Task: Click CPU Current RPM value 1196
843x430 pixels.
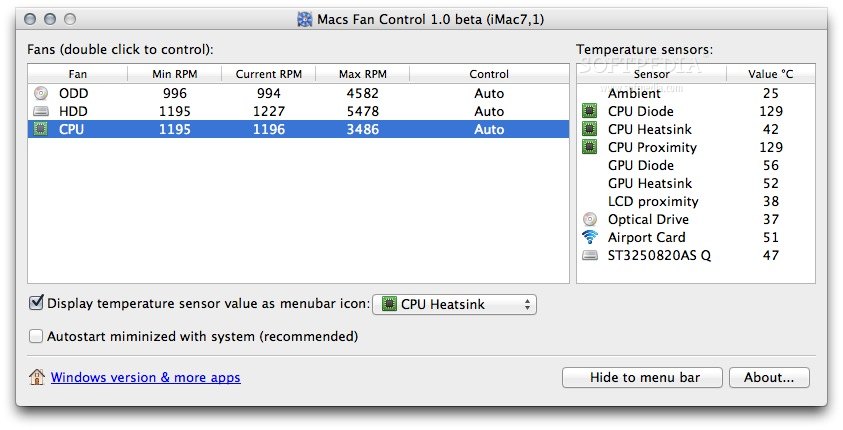Action: 269,130
